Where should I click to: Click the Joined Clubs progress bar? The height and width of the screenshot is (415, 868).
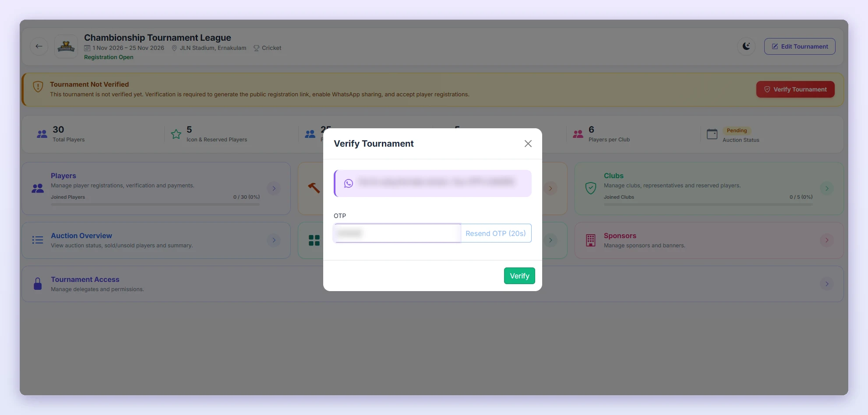(x=708, y=204)
